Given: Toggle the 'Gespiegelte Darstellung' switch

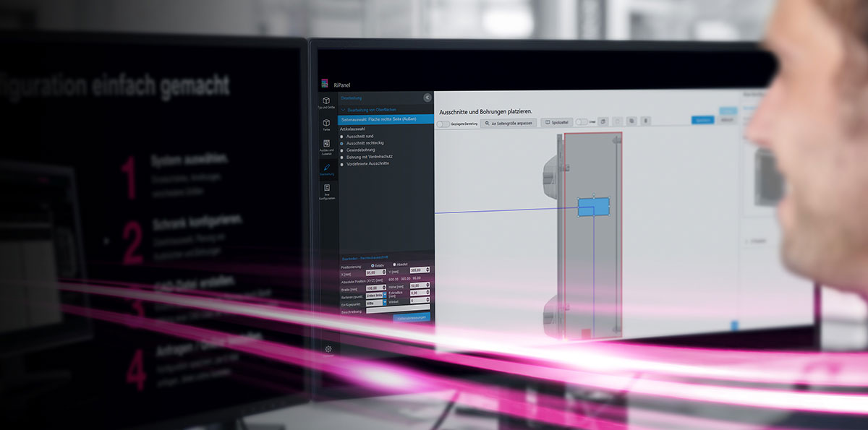Looking at the screenshot, I should pos(443,124).
